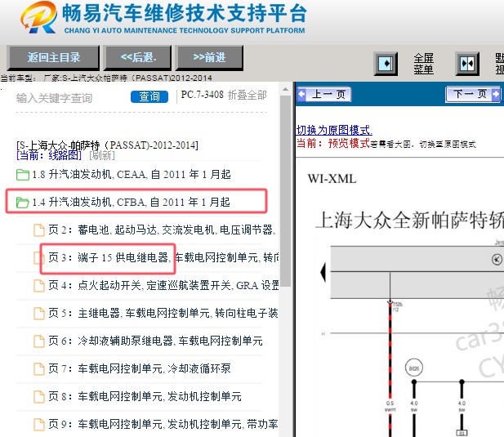The height and width of the screenshot is (437, 504).
Task: Click the circled asterisk symbol in diagram header
Action: pos(497,259)
